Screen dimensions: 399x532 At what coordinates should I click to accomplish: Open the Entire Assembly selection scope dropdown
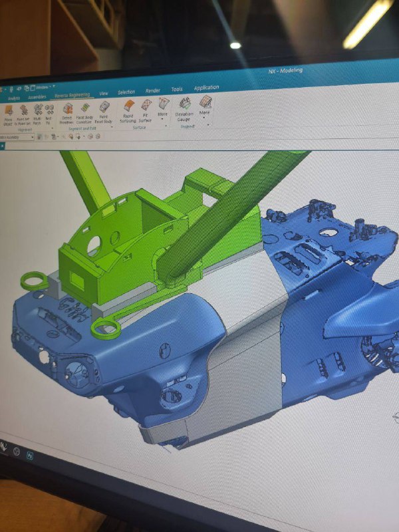coord(16,138)
